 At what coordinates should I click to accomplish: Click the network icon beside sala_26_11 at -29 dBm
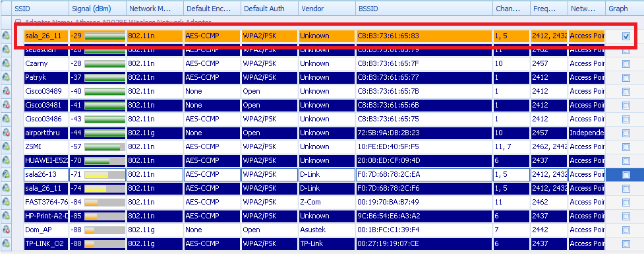pyautogui.click(x=6, y=36)
